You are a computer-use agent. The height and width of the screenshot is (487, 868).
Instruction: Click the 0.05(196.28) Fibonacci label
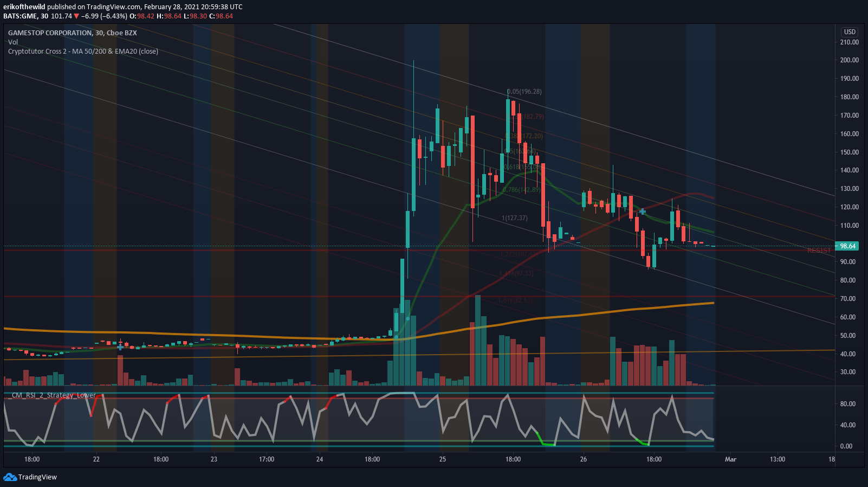coord(524,92)
